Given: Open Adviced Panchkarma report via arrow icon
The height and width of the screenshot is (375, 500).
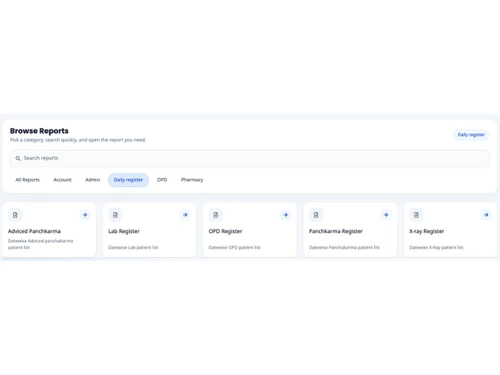Looking at the screenshot, I should (85, 215).
